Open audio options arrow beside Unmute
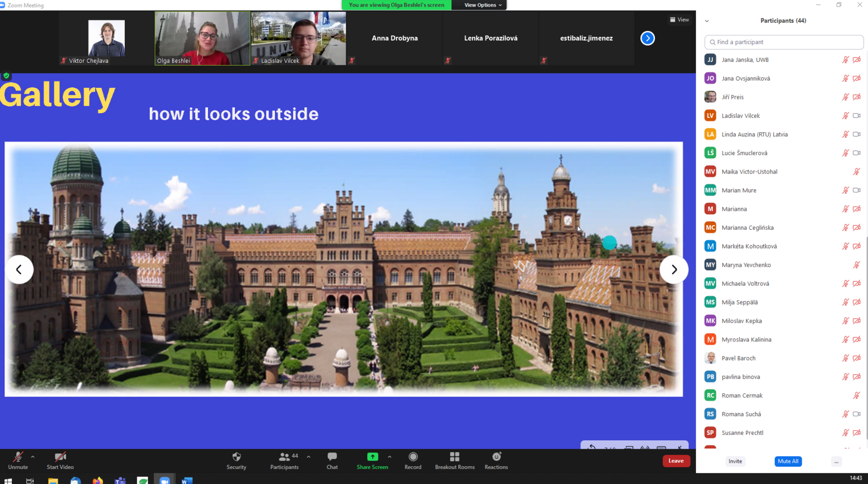 click(33, 457)
